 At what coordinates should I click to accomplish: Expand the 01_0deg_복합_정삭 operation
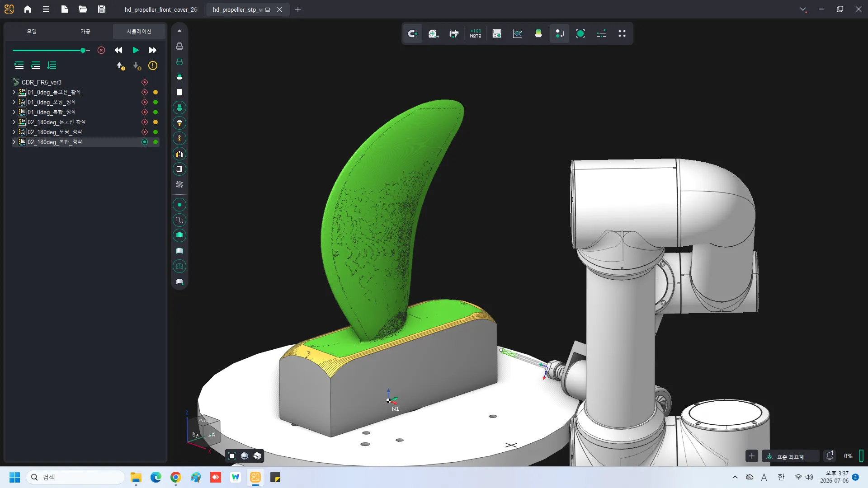point(14,112)
